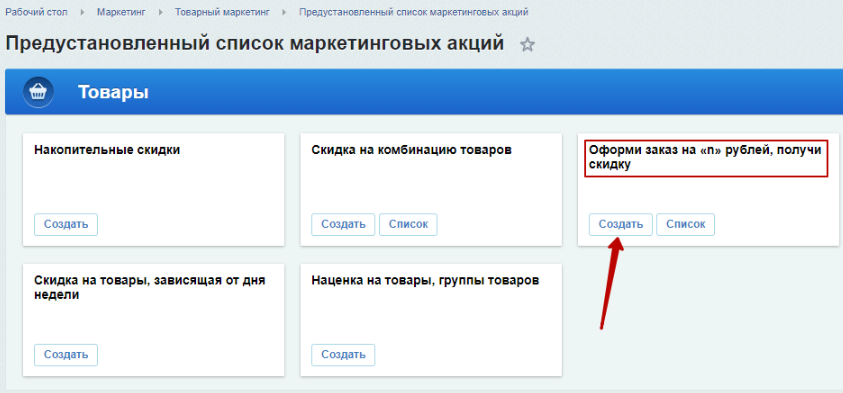Open the Предустановленный список маркетинговых акций breadcrumb

click(x=414, y=12)
